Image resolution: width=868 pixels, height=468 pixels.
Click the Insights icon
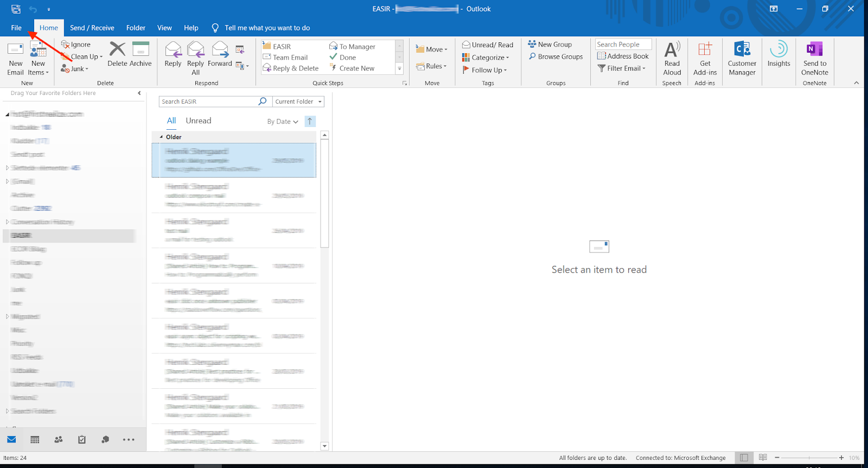[x=778, y=49]
